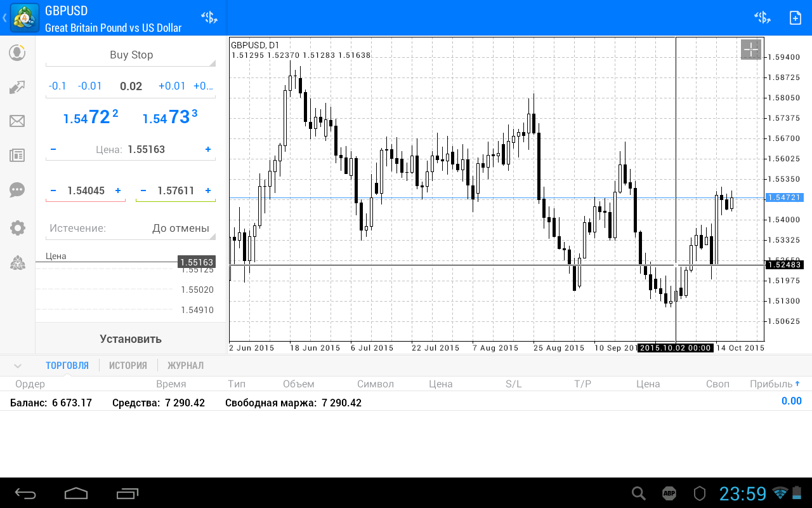Tap the shield icon in the system bar
The width and height of the screenshot is (812, 508).
700,493
